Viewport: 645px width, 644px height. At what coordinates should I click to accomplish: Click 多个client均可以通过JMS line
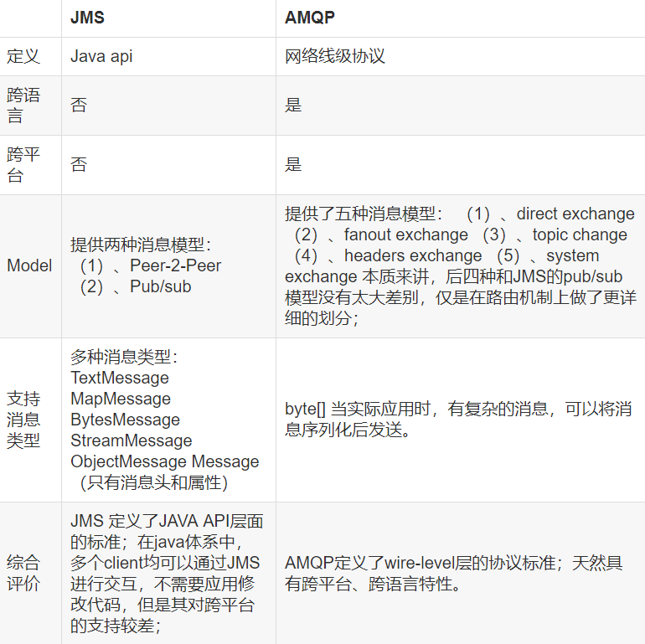[x=165, y=563]
